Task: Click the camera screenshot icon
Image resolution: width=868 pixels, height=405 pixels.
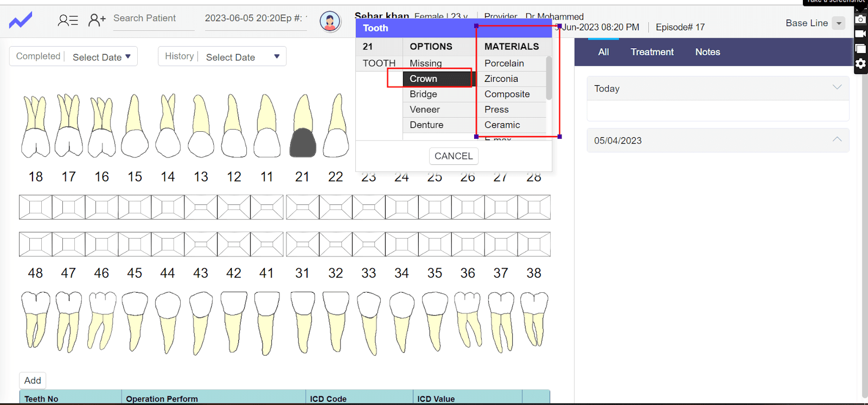Action: tap(860, 19)
